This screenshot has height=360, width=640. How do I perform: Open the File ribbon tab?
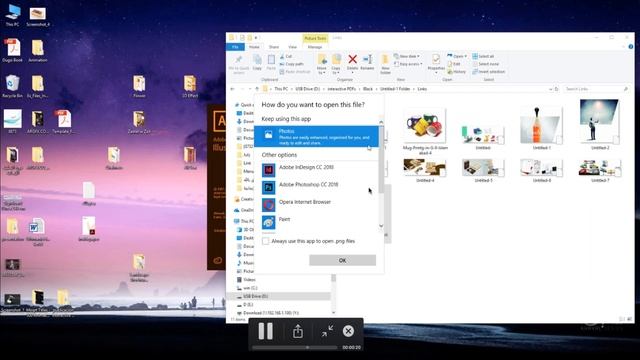point(235,47)
